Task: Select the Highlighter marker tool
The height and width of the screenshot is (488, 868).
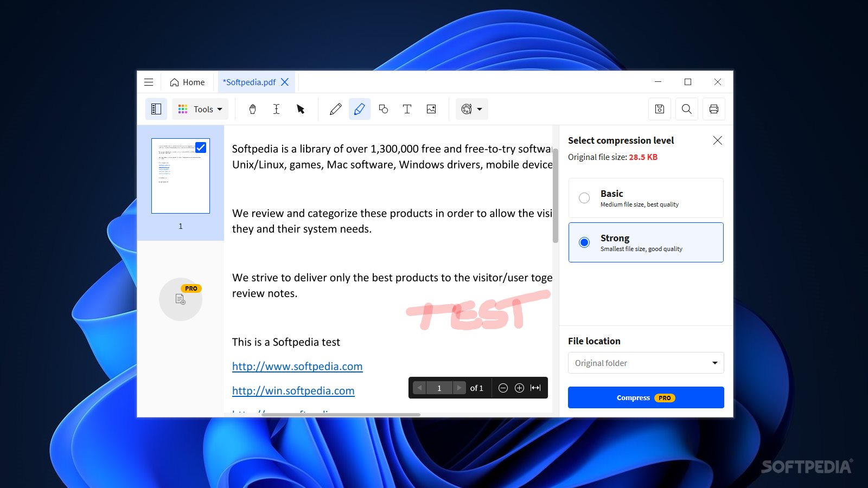Action: click(360, 109)
